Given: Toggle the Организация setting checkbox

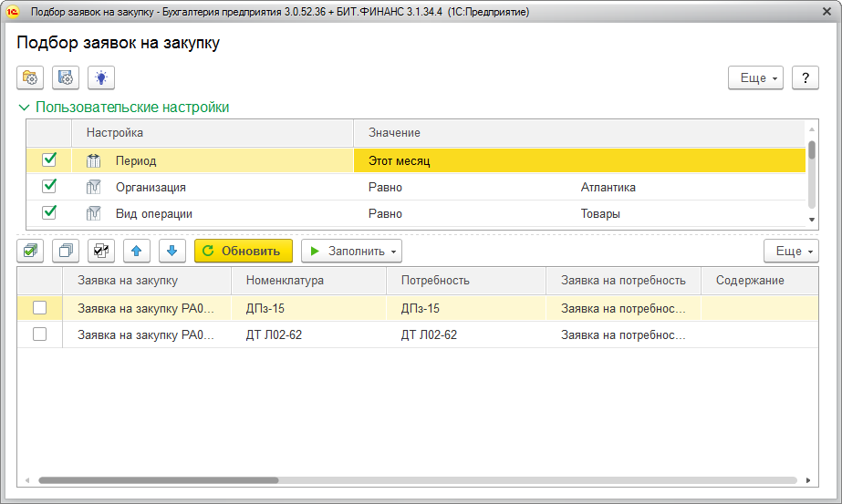Looking at the screenshot, I should 49,187.
